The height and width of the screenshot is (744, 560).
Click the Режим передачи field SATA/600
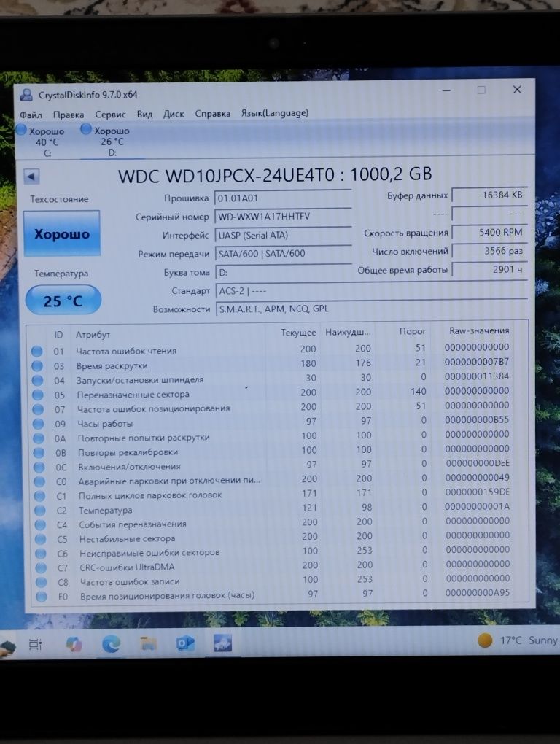283,253
